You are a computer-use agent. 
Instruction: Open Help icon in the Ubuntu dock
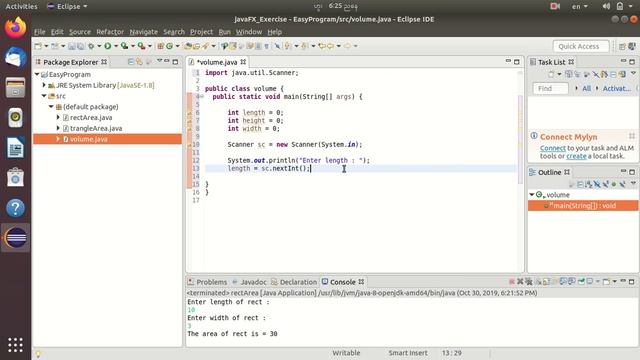[x=16, y=208]
